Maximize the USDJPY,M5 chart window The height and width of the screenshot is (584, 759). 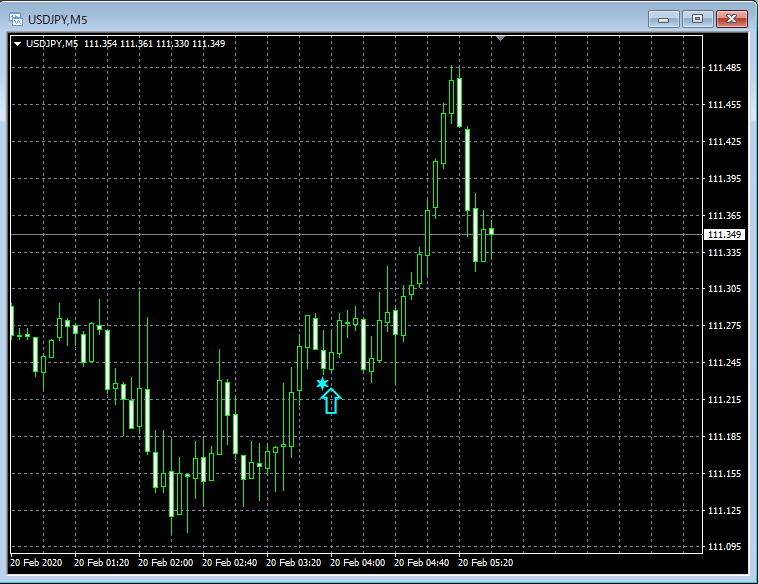point(698,19)
